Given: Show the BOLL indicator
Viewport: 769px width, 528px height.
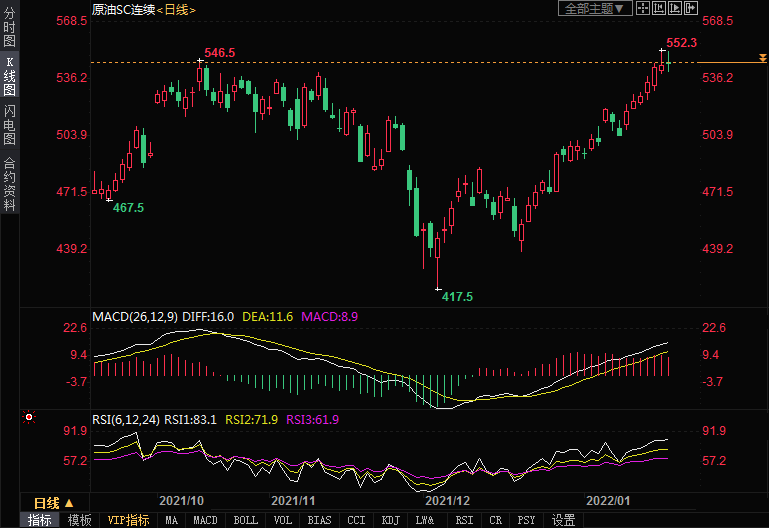Looking at the screenshot, I should [x=245, y=520].
